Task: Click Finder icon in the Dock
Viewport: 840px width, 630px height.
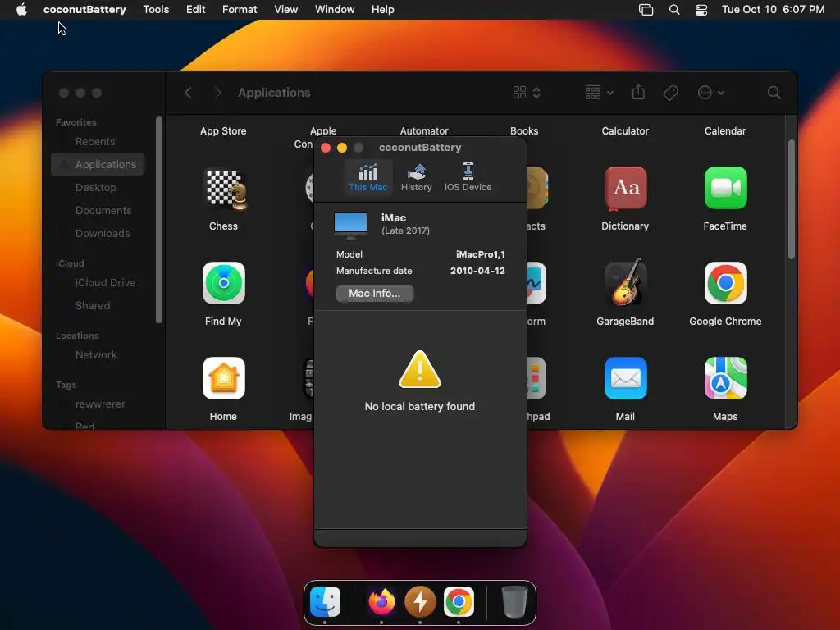Action: 325,602
